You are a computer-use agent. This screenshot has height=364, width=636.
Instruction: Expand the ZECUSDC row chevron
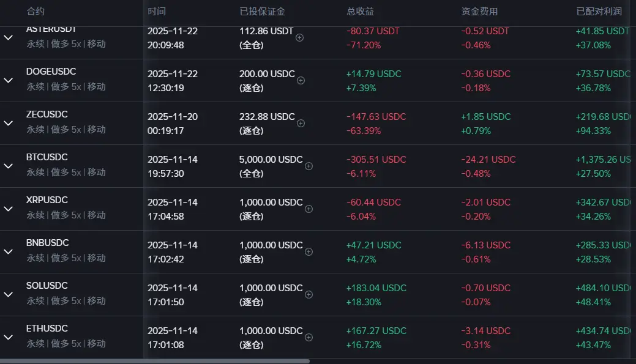coord(9,123)
